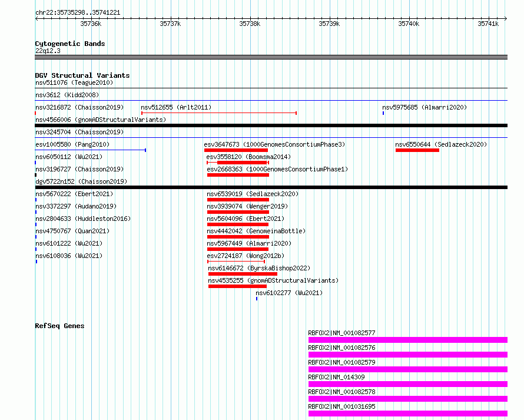
Task: Select nsv3216872 (Chaisson2019) variant label
Action: point(79,107)
